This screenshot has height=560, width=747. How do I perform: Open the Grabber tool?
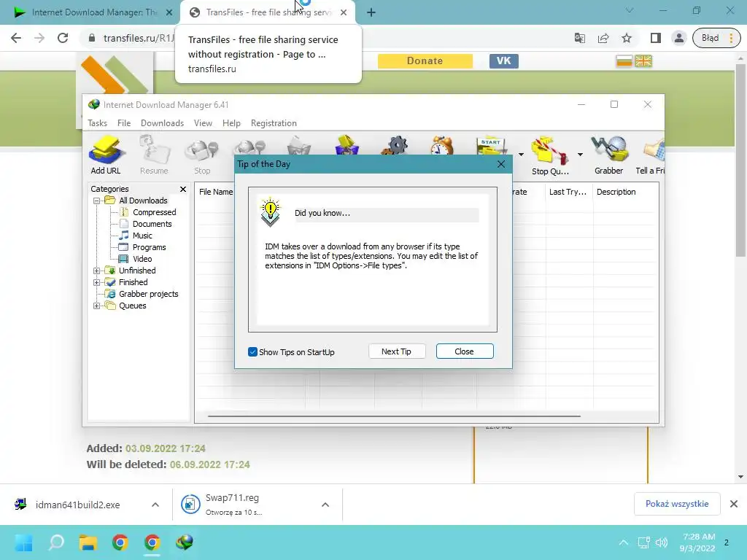pos(609,155)
